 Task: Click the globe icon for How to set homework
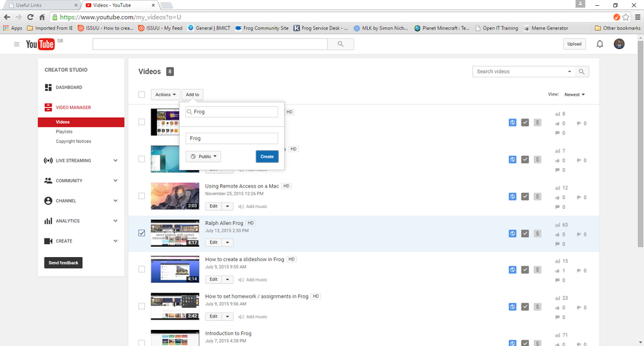tap(512, 307)
